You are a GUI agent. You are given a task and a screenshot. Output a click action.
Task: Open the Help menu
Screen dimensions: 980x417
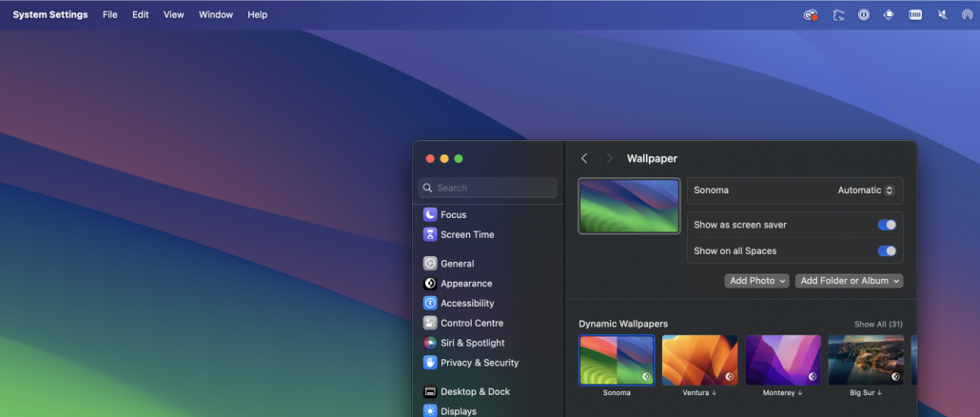[258, 15]
